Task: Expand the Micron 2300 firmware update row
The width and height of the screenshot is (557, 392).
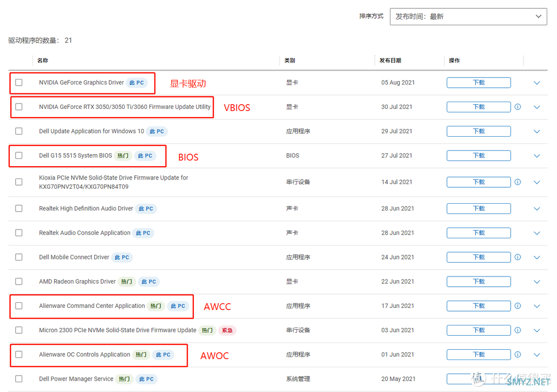Action: tap(537, 331)
